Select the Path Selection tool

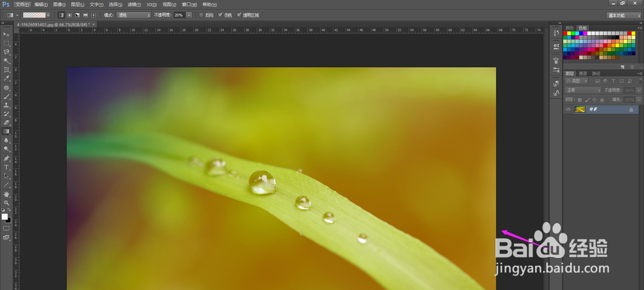(6, 176)
